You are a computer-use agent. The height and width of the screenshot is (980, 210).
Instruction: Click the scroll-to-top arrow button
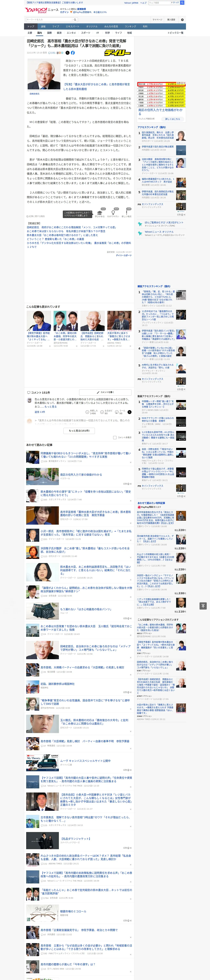tap(203, 606)
